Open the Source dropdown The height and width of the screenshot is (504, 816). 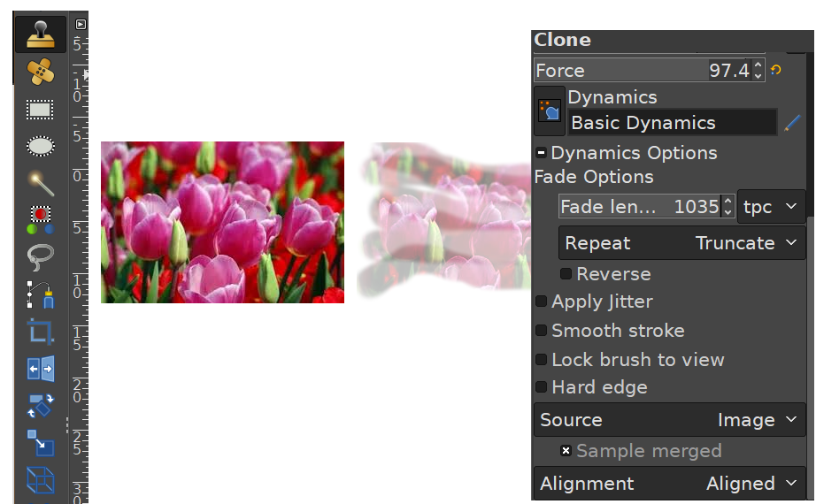point(669,420)
